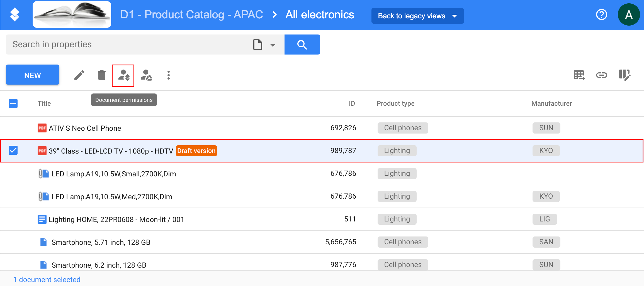Open Document permissions icon
The image size is (644, 286).
click(x=124, y=75)
